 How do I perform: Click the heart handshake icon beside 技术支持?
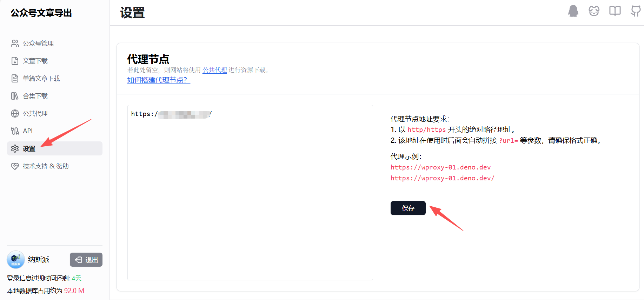[x=15, y=166]
